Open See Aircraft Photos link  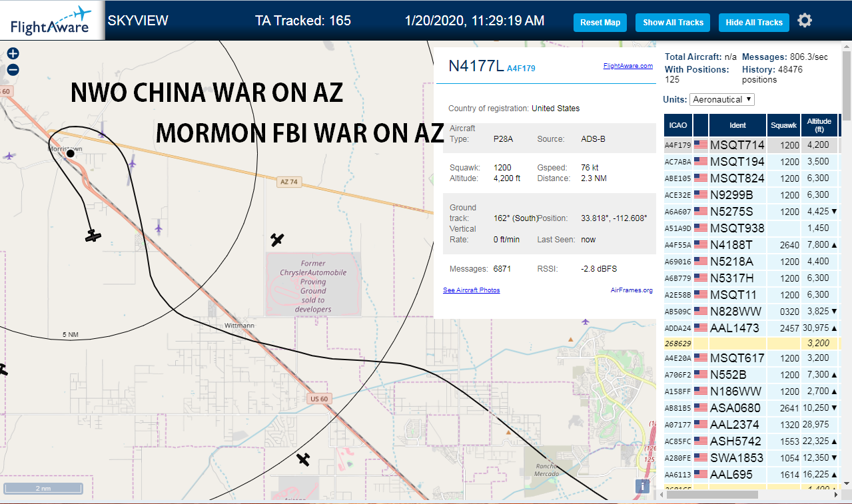pos(471,290)
